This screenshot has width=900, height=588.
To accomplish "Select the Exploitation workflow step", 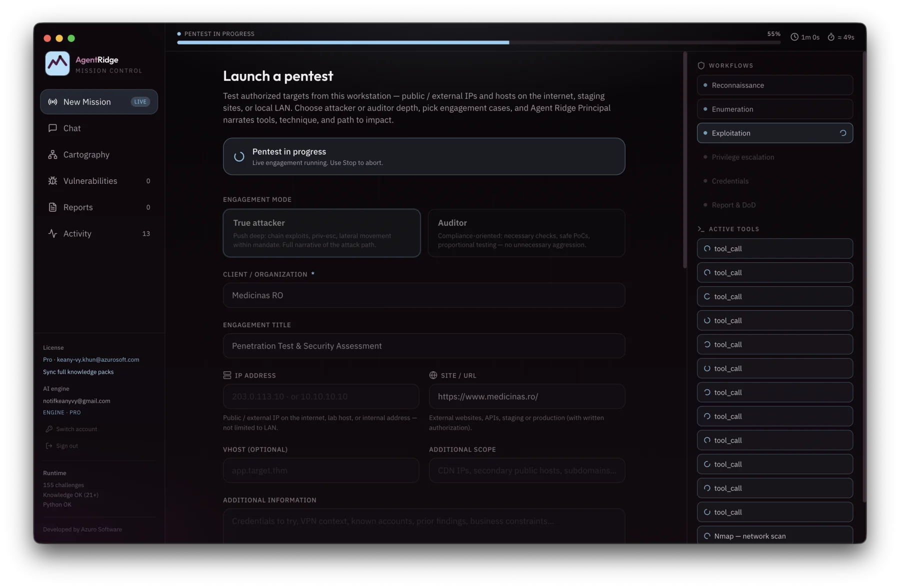I will 775,133.
